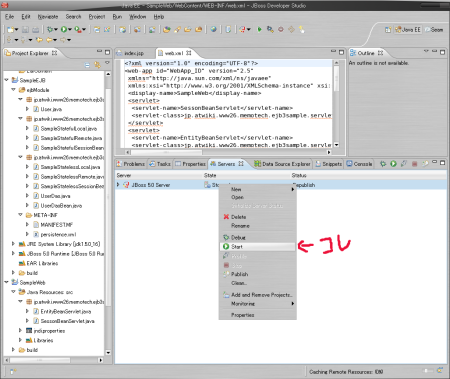This screenshot has width=450, height=379.
Task: Open the Help menu
Action: (x=159, y=17)
